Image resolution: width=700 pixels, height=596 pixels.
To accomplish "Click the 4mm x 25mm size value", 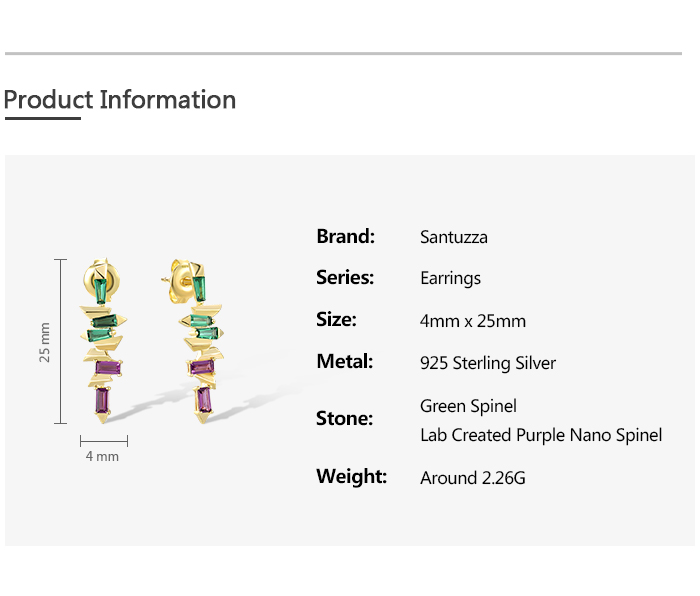I will (473, 321).
